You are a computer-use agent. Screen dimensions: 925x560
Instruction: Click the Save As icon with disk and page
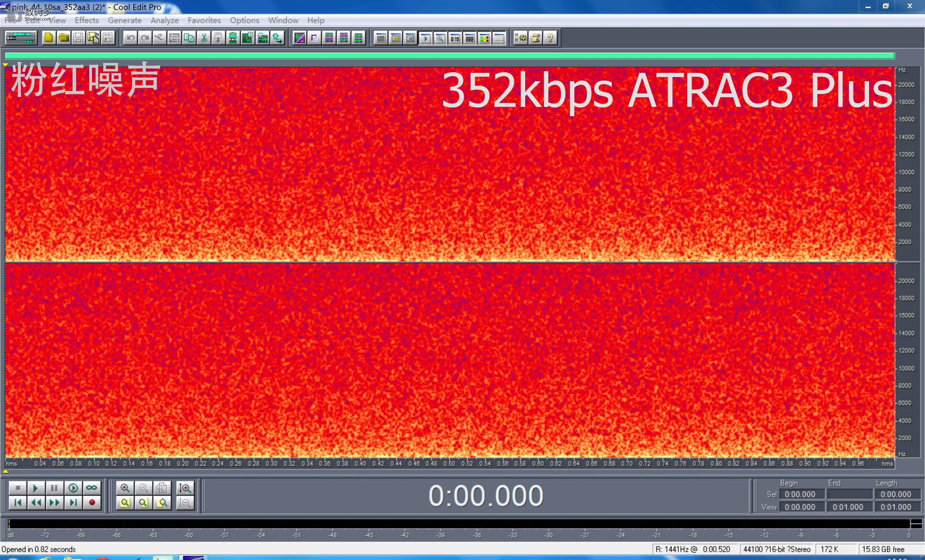pos(93,38)
